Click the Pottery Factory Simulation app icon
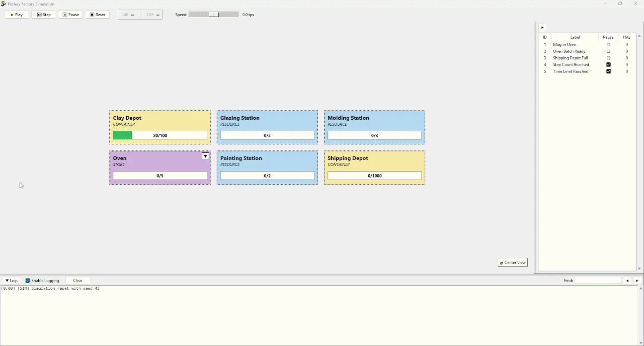Image resolution: width=644 pixels, height=346 pixels. (x=4, y=4)
